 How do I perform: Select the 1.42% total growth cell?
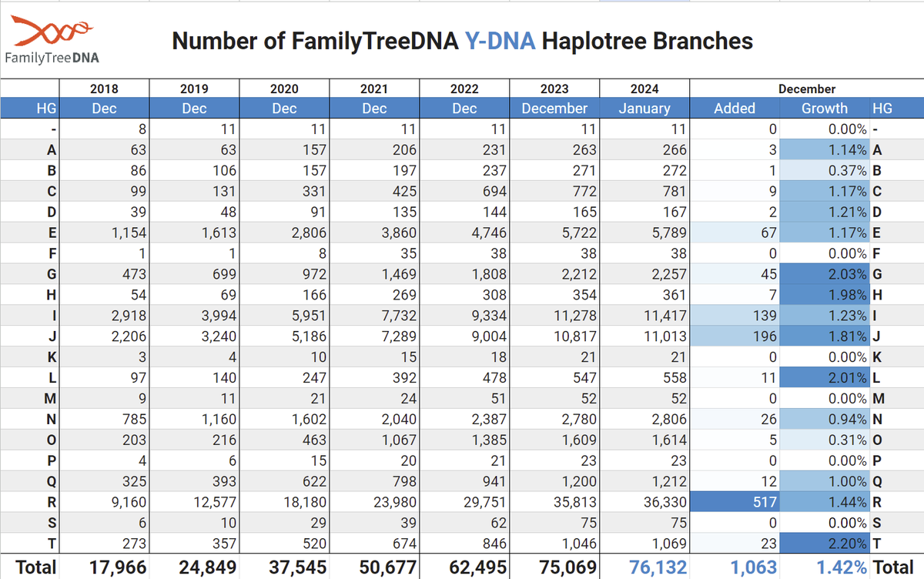click(824, 567)
